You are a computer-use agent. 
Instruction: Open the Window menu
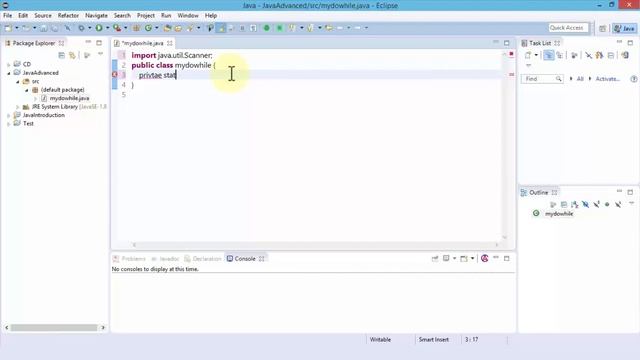point(188,16)
